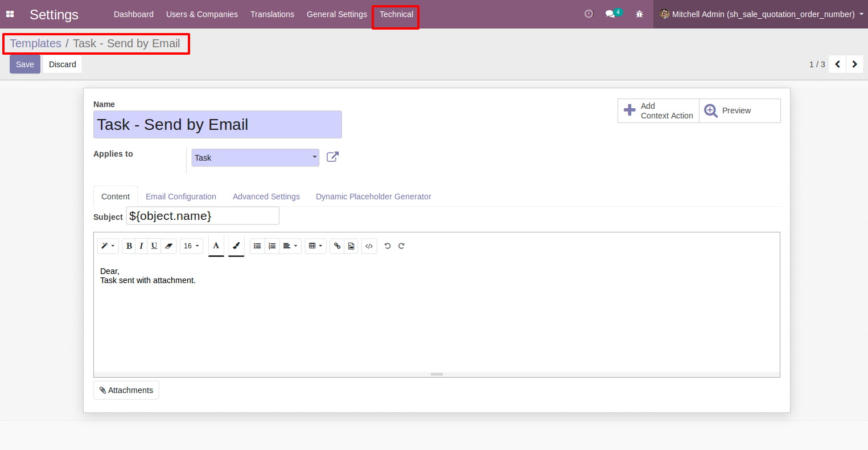Screen dimensions: 868x450
Task: Insert an ordered numbered list
Action: 272,246
